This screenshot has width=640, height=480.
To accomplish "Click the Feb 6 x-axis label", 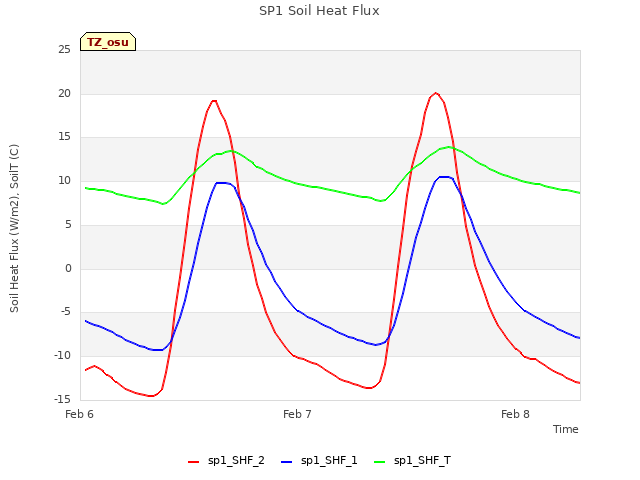I will 79,414.
